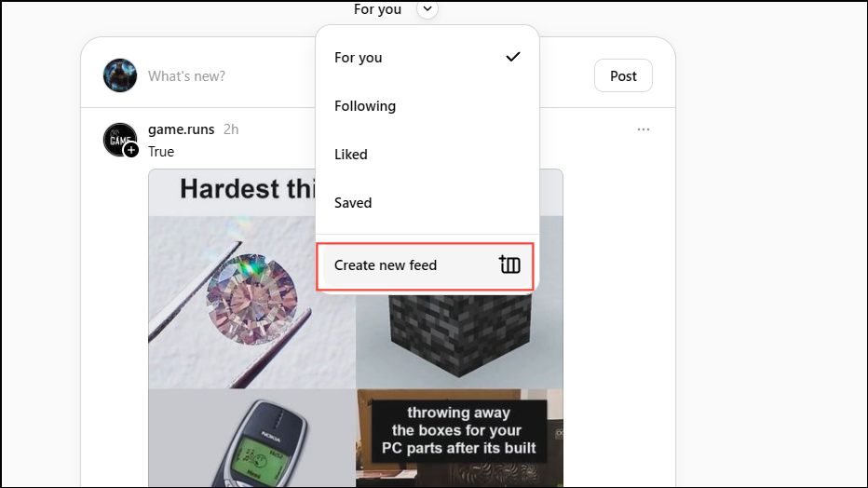The height and width of the screenshot is (488, 868).
Task: Click the game.runs profile picture
Action: (x=119, y=140)
